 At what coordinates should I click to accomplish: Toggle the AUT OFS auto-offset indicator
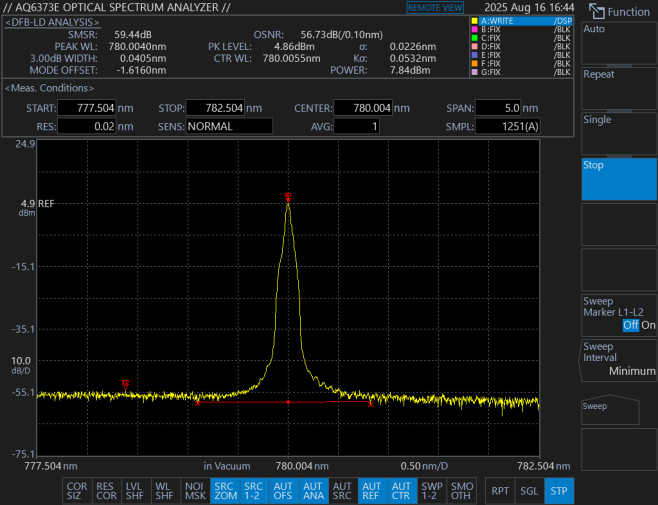pyautogui.click(x=283, y=490)
